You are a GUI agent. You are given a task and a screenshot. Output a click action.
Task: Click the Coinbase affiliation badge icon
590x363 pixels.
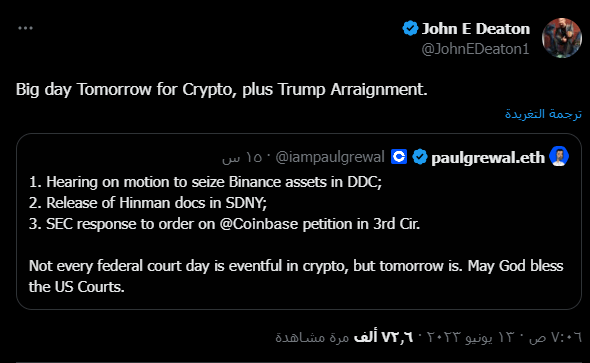pyautogui.click(x=399, y=157)
